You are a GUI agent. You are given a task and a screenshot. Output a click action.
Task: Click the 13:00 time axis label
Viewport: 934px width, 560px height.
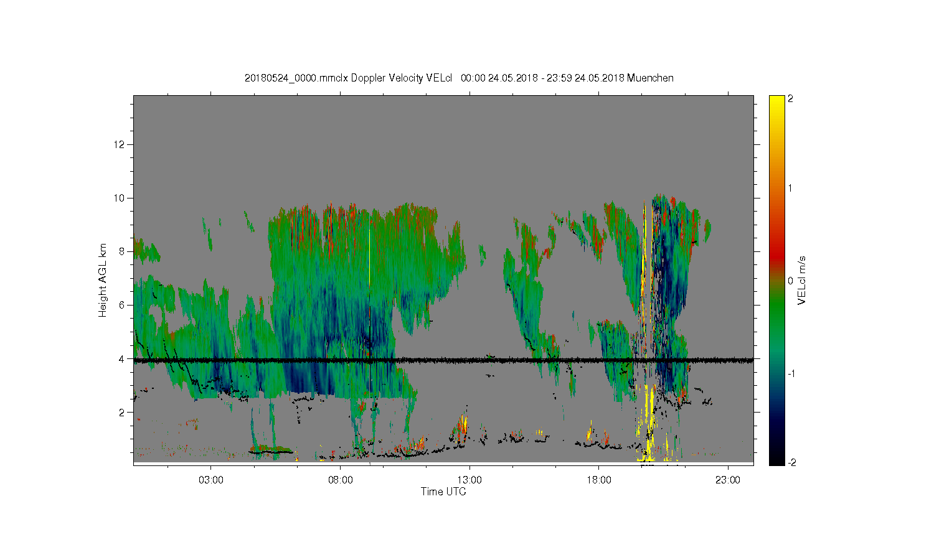click(469, 480)
